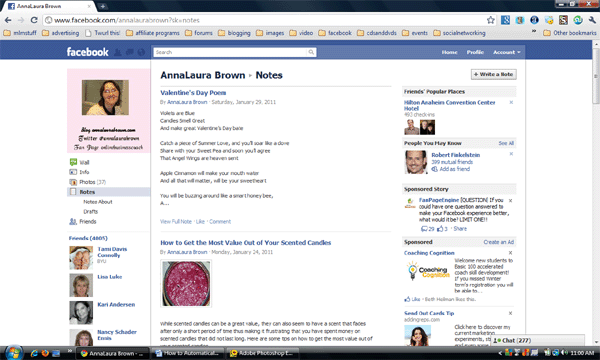The width and height of the screenshot is (600, 360).
Task: Open Friends (4805) heading link
Action: pos(88,238)
